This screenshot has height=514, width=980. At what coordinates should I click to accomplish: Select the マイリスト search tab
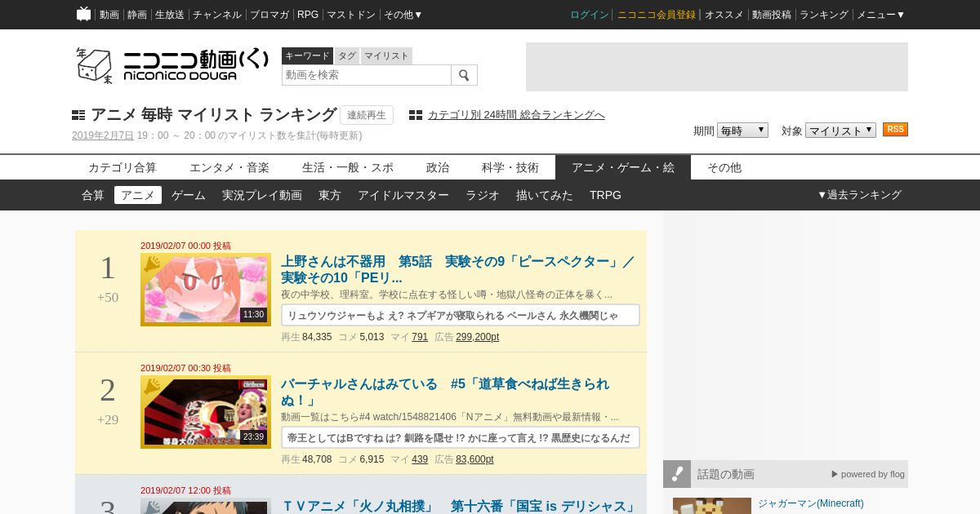coord(386,55)
